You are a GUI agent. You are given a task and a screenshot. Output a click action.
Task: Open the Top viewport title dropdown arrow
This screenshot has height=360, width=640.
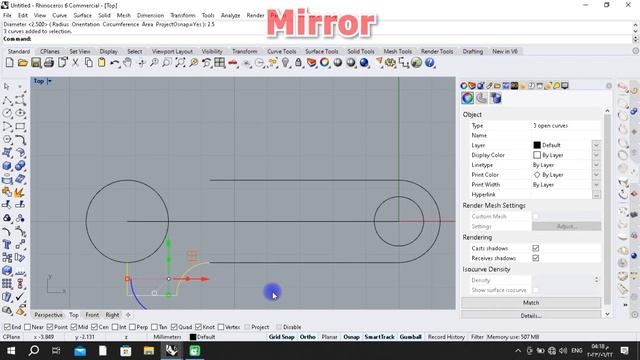49,81
